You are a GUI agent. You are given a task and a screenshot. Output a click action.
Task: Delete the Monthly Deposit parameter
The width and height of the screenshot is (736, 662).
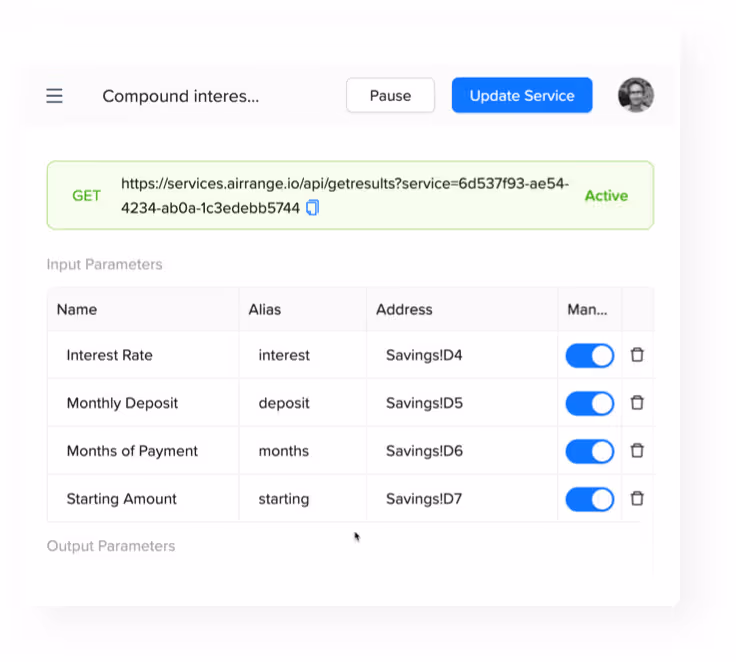coord(637,403)
